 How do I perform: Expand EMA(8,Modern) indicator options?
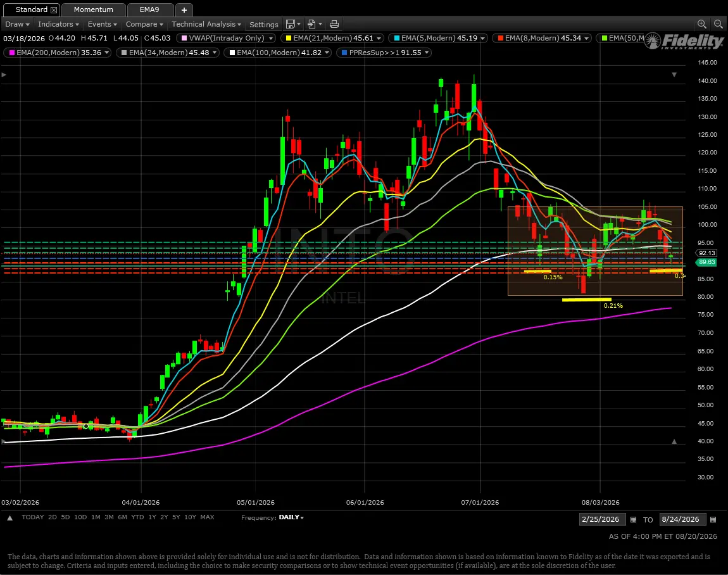[586, 38]
